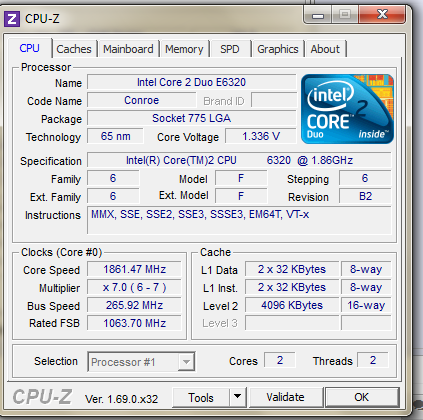Expand the Tools dropdown arrow
Image resolution: width=423 pixels, height=420 pixels.
pos(237,397)
